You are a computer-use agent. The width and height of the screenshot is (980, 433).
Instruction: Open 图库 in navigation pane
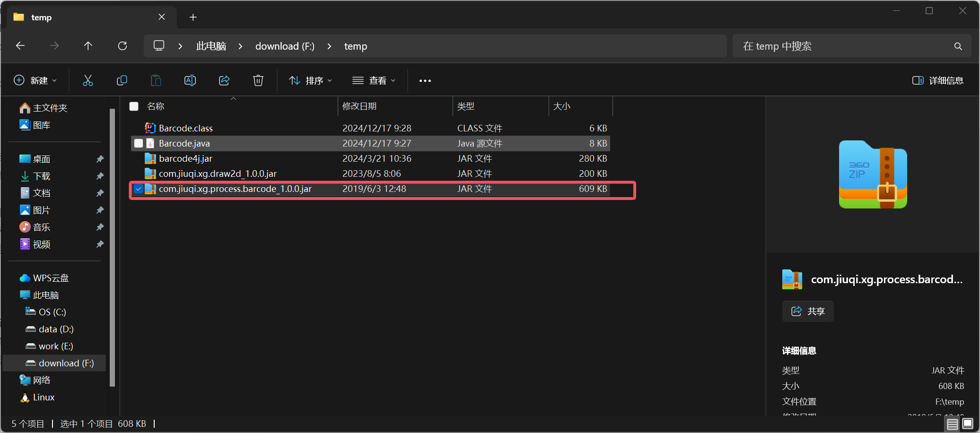(35, 125)
